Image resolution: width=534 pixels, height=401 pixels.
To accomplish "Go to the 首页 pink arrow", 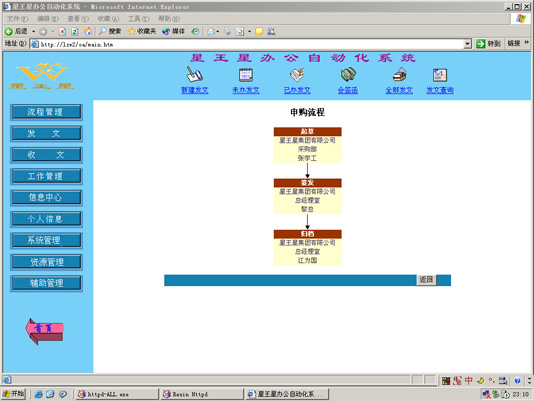I will coord(44,331).
